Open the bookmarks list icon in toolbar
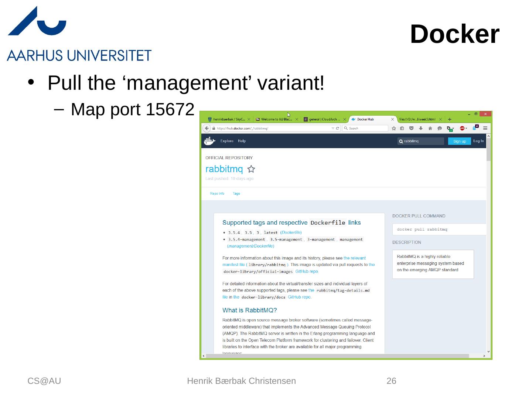This screenshot has width=532, height=399. point(402,128)
